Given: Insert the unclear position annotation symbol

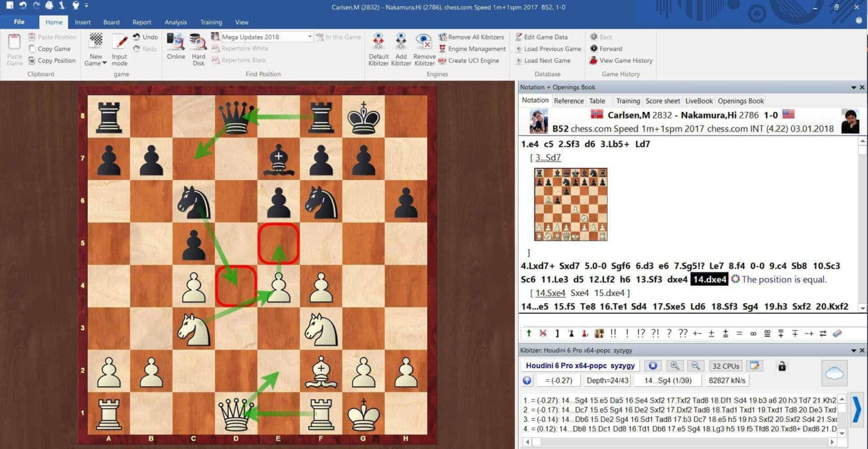Looking at the screenshot, I should tap(752, 333).
